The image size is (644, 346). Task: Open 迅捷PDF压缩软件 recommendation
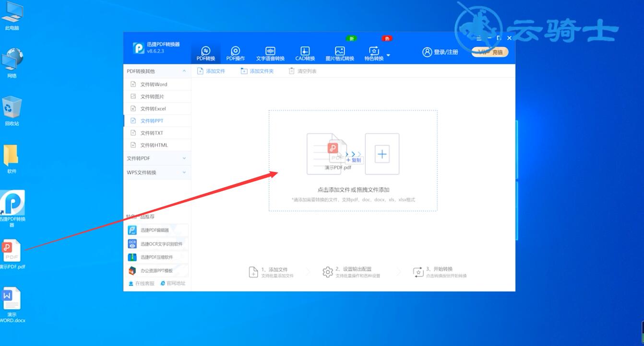pos(157,257)
